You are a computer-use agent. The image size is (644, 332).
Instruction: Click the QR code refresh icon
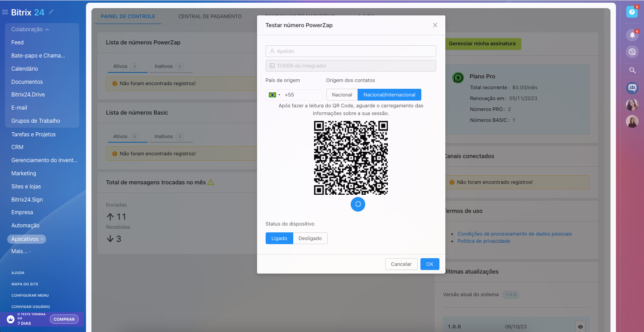(358, 204)
